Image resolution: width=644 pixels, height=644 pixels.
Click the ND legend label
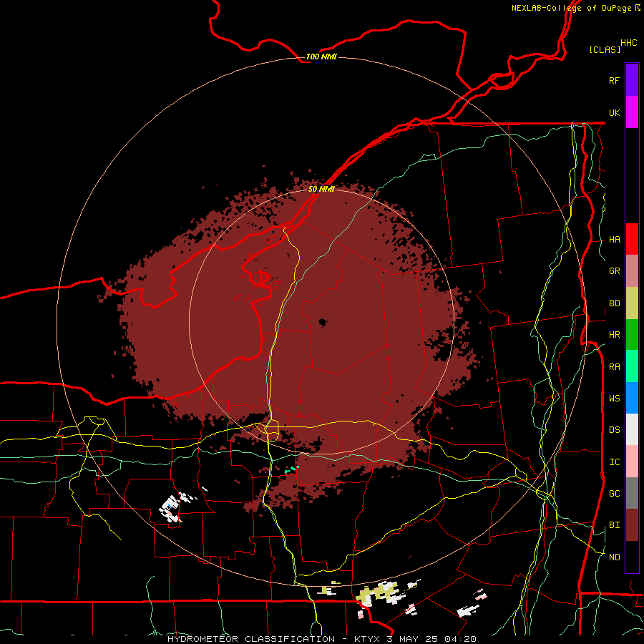coord(614,557)
